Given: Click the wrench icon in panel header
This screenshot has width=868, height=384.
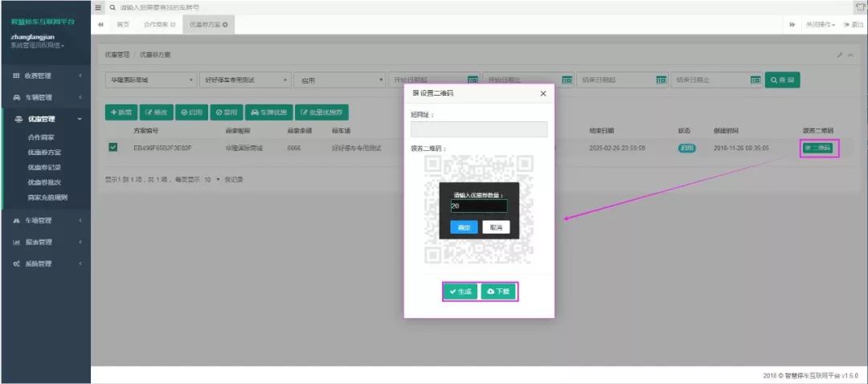Looking at the screenshot, I should [x=839, y=55].
